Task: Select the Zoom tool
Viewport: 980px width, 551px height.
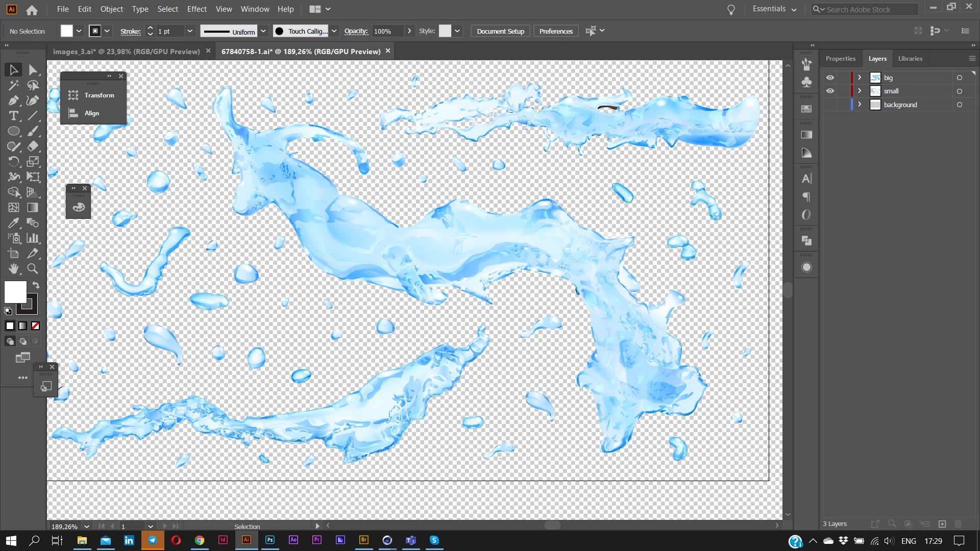Action: tap(33, 268)
